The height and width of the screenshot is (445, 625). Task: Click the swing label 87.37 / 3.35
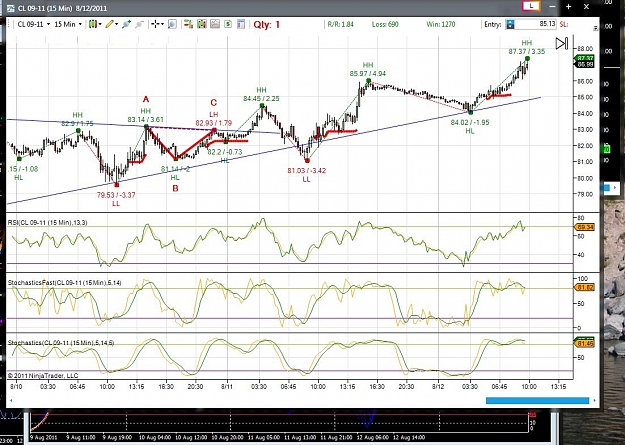tap(527, 51)
